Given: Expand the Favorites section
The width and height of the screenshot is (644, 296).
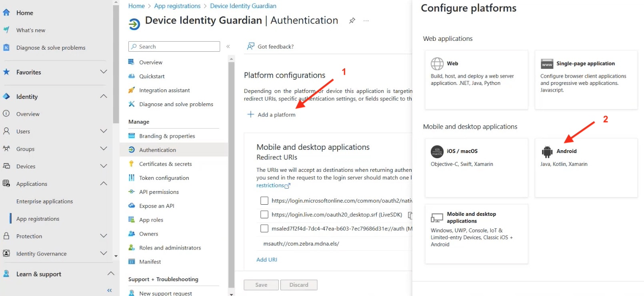Looking at the screenshot, I should tap(104, 72).
